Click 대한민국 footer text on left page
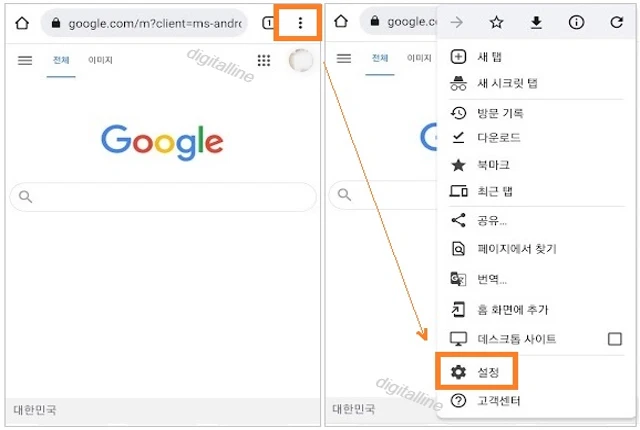This screenshot has width=640, height=430. click(x=35, y=410)
